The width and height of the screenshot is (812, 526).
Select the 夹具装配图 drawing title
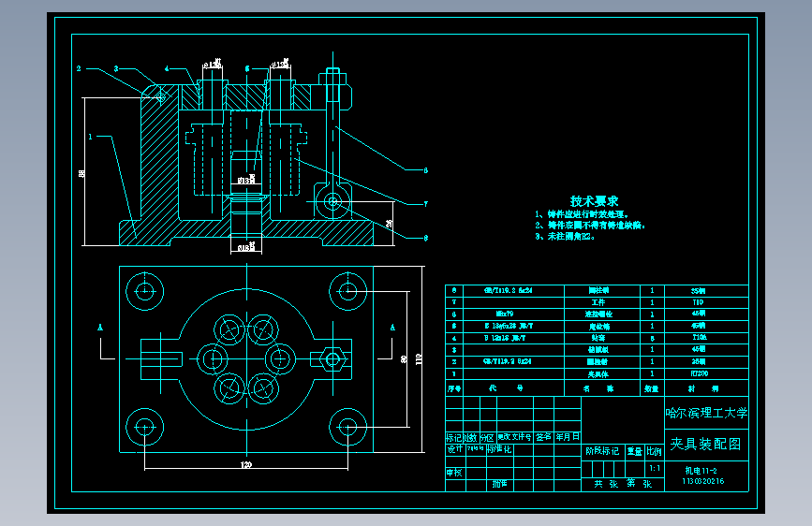pyautogui.click(x=705, y=445)
